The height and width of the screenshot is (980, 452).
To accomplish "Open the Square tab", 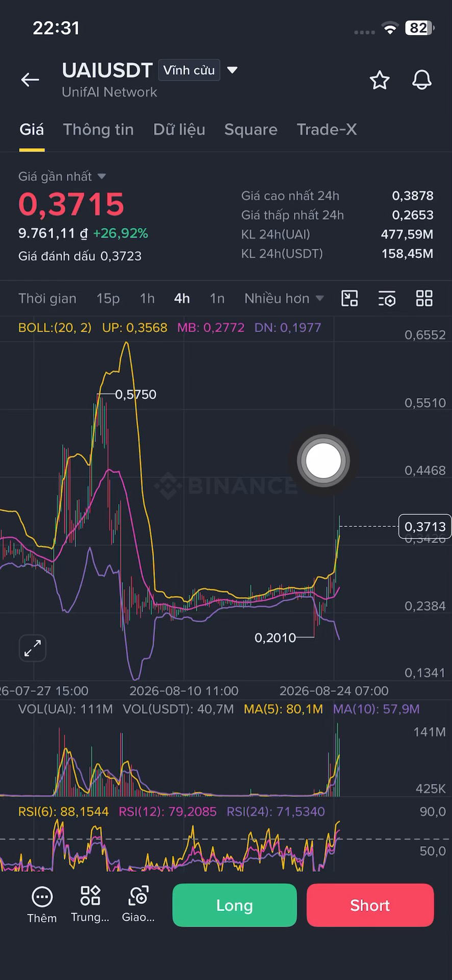I will coord(251,130).
